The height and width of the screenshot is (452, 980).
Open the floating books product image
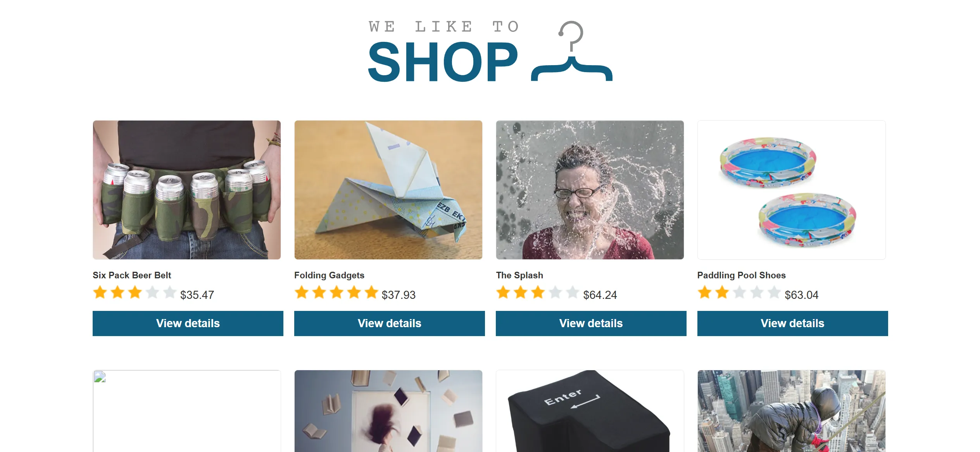[x=388, y=411]
